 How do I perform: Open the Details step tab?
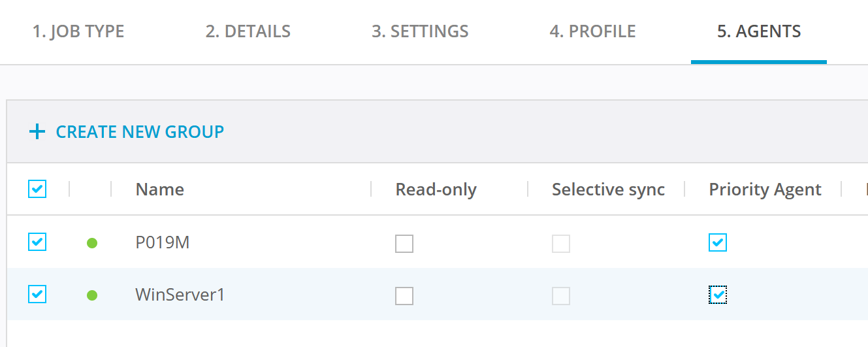pyautogui.click(x=248, y=31)
